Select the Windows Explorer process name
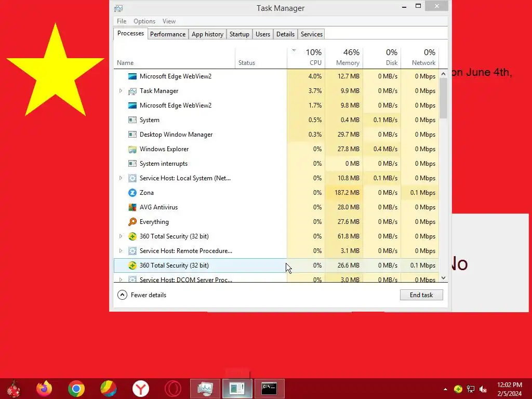Viewport: 532px width, 399px height. coord(164,149)
